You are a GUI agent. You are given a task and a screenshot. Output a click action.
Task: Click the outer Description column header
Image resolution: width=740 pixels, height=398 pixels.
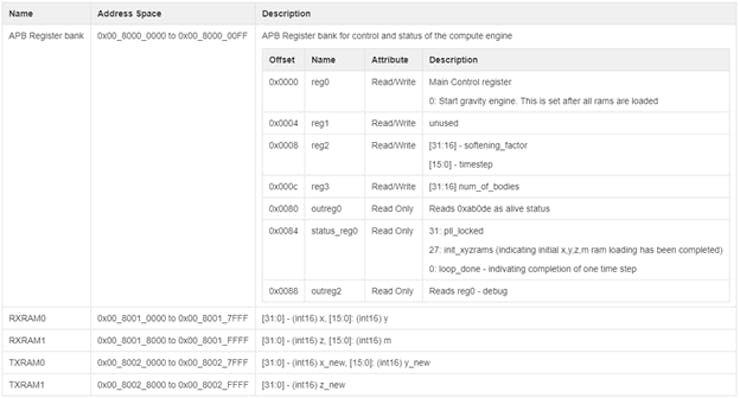click(x=286, y=14)
